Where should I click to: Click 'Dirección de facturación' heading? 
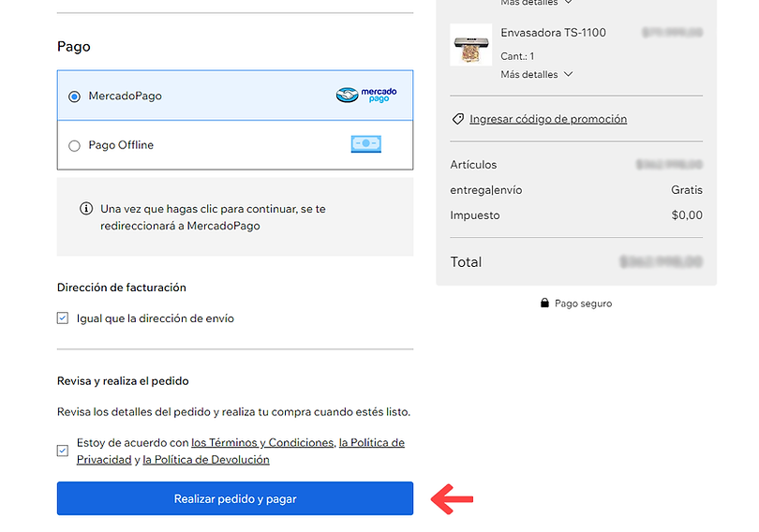tap(122, 288)
